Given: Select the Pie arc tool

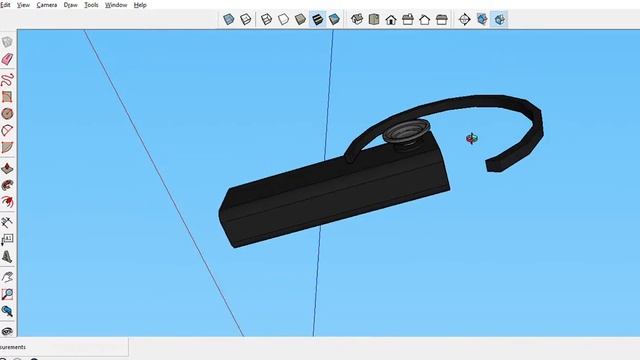Looking at the screenshot, I should coord(7,147).
